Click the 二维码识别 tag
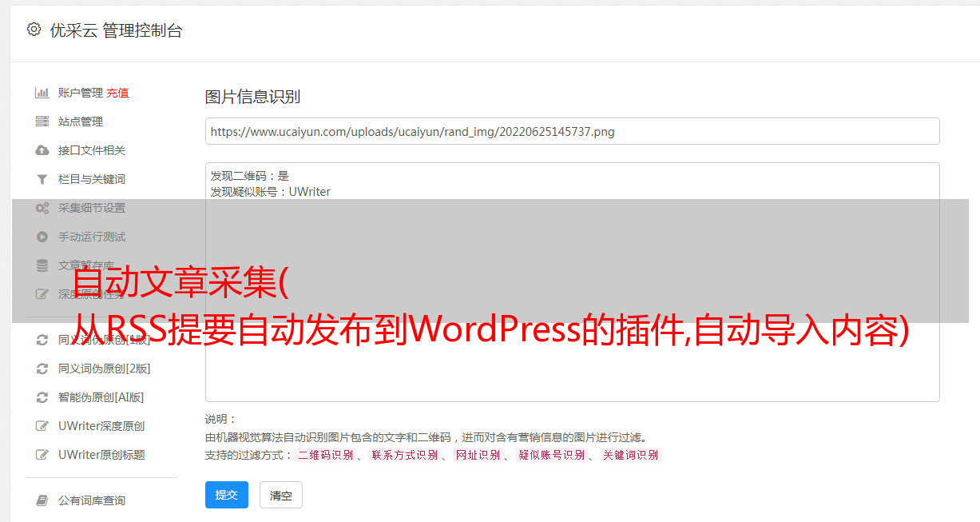This screenshot has height=522, width=980. point(325,455)
